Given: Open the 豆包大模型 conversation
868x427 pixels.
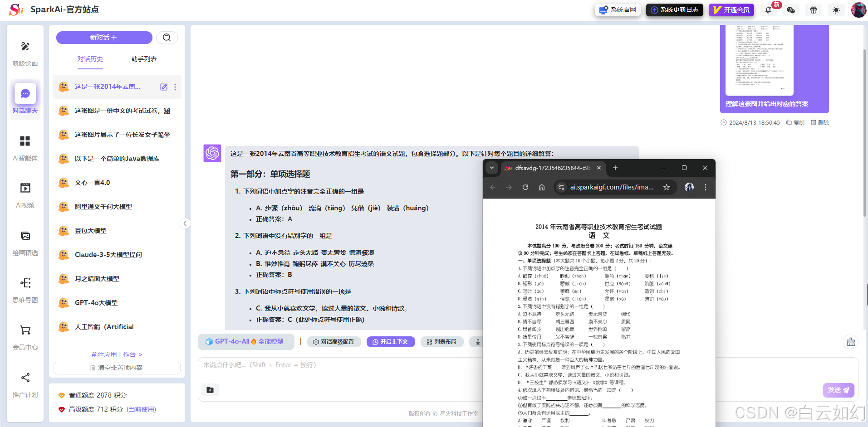Looking at the screenshot, I should (117, 231).
